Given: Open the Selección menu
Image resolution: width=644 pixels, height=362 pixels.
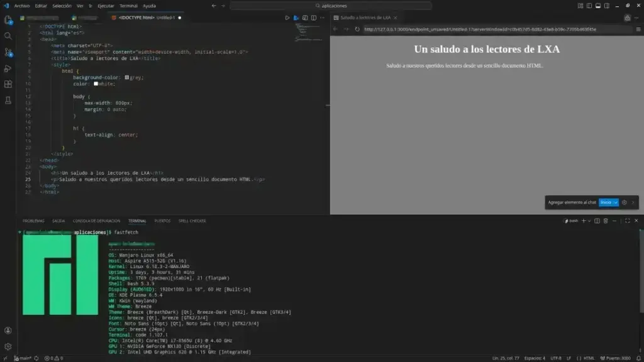Looking at the screenshot, I should (62, 6).
